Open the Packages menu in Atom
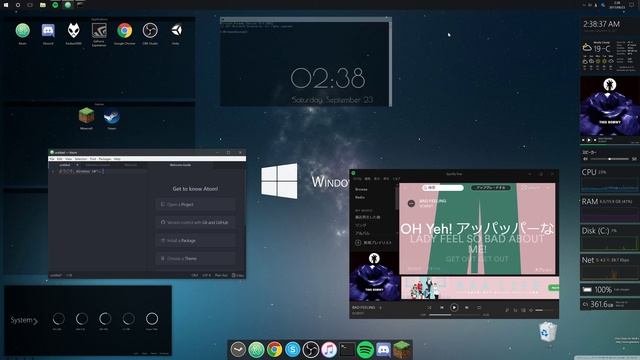 105,159
